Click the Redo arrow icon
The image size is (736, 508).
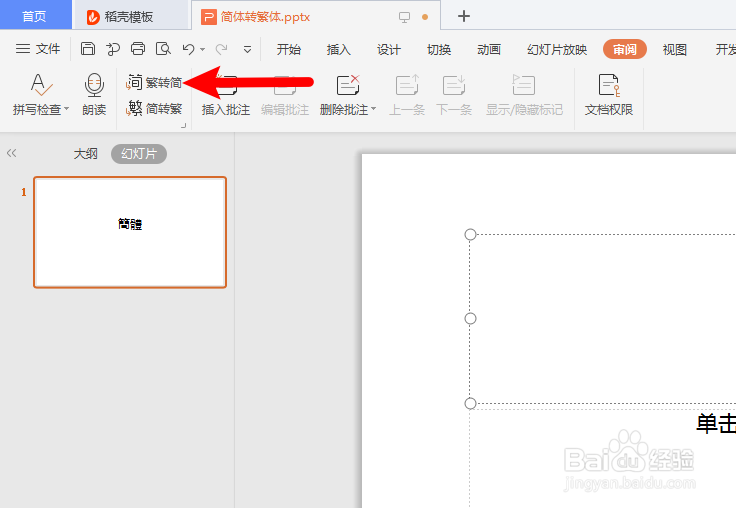click(x=222, y=49)
